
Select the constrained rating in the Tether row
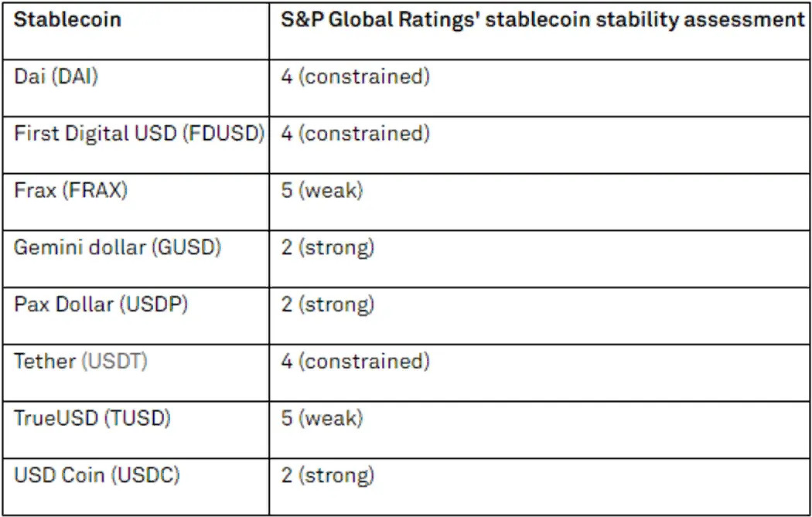pos(355,362)
